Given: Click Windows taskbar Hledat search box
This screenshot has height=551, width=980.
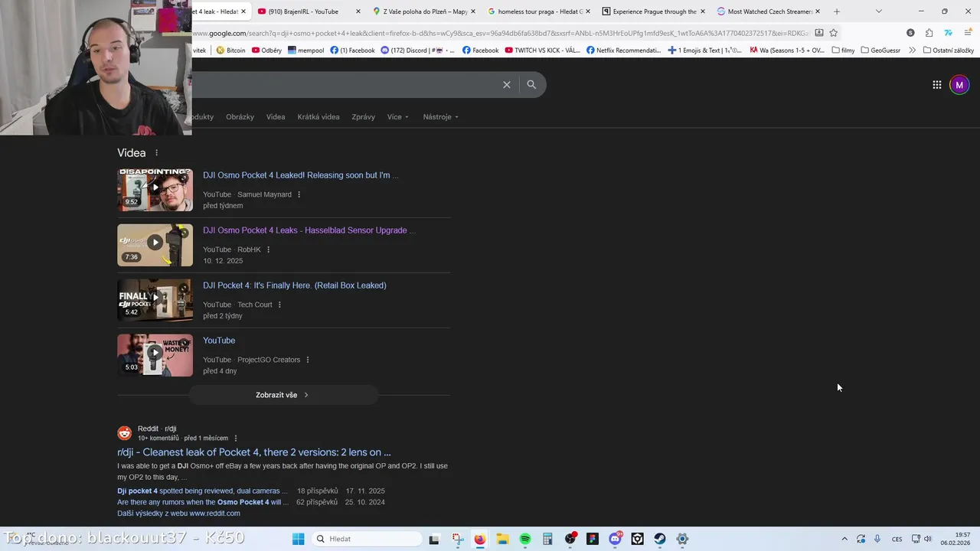Looking at the screenshot, I should click(x=367, y=539).
